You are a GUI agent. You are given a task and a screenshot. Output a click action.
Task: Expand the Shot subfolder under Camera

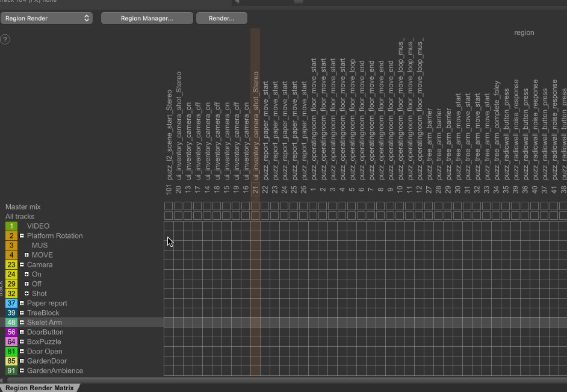(x=26, y=294)
